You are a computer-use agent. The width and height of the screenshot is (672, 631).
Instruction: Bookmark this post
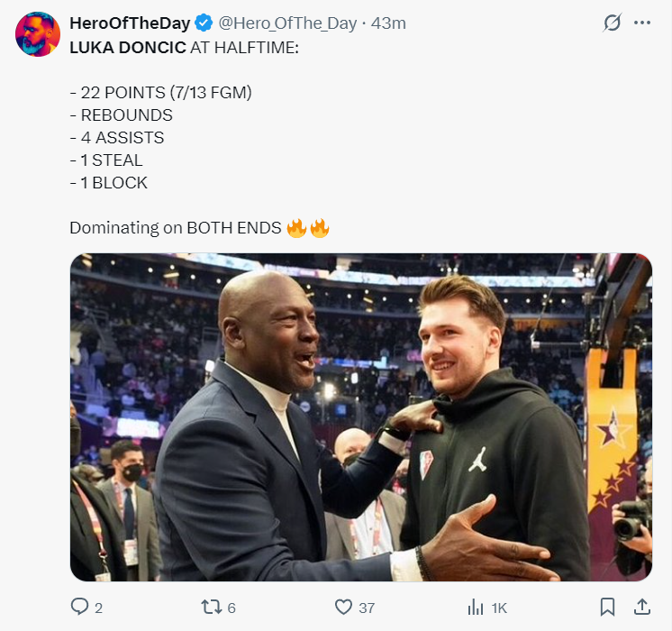[x=608, y=607]
